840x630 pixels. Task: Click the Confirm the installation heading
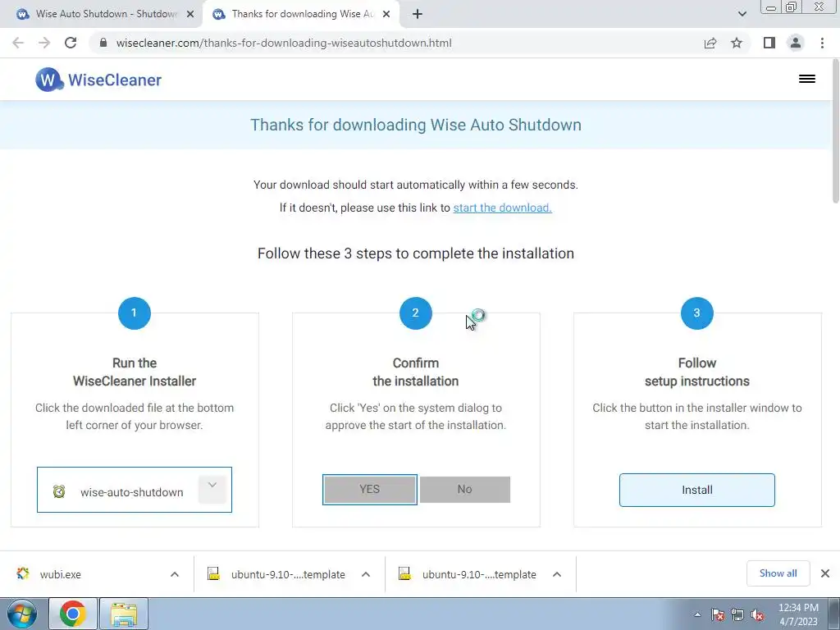click(416, 372)
